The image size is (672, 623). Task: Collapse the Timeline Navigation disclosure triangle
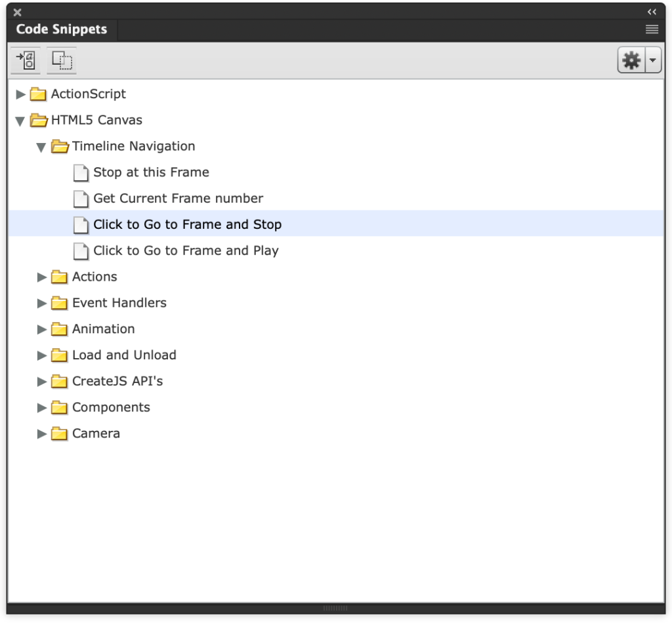pyautogui.click(x=41, y=147)
